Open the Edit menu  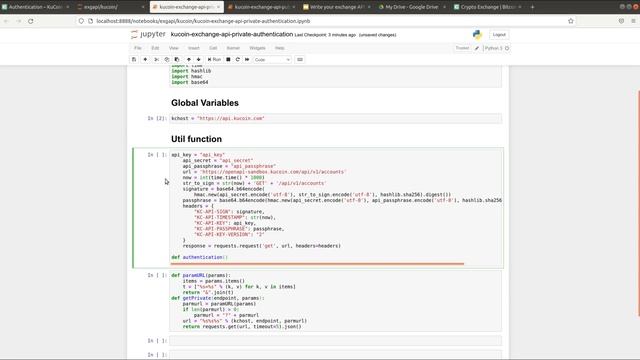pyautogui.click(x=155, y=48)
